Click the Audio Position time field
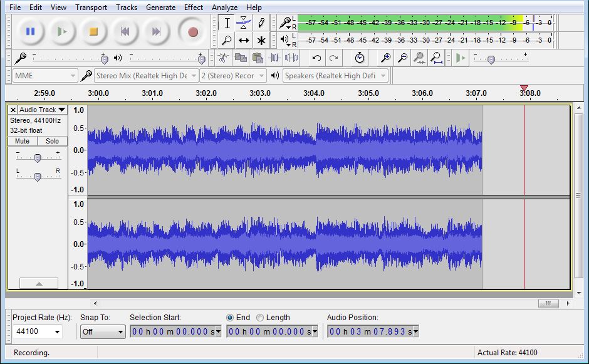The height and width of the screenshot is (364, 589). coord(368,331)
